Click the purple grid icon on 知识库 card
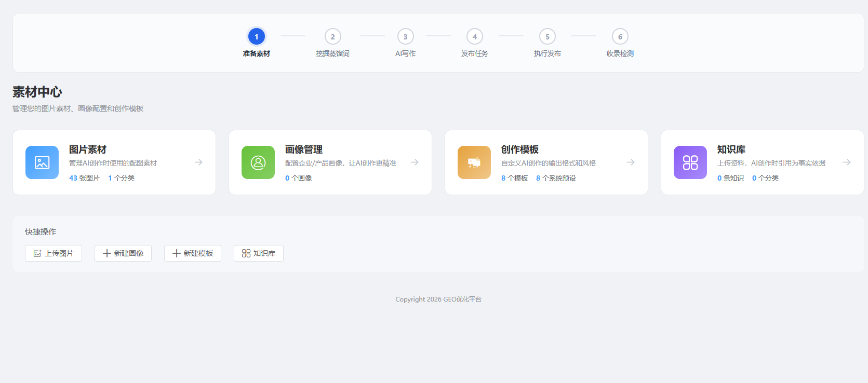The height and width of the screenshot is (383, 868). point(690,162)
